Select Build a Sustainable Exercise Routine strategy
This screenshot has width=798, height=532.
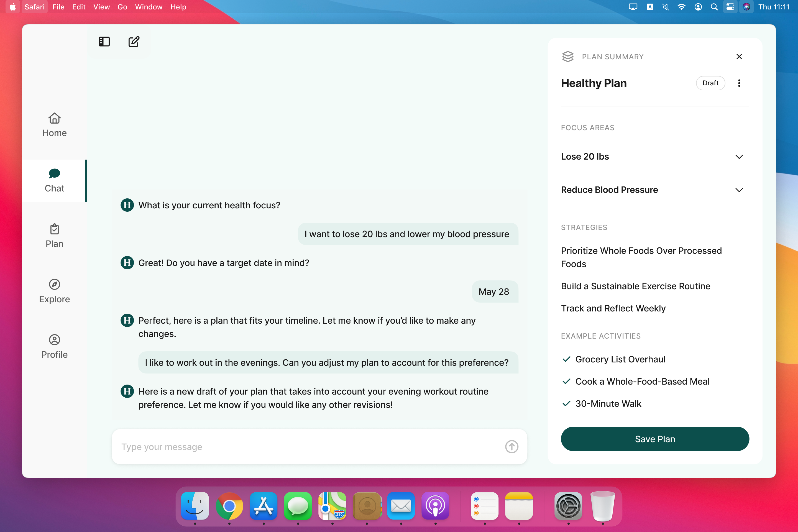tap(635, 286)
